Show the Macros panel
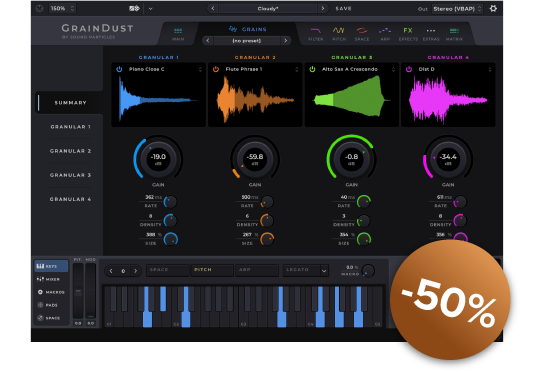Image resolution: width=536 pixels, height=372 pixels. [51, 292]
